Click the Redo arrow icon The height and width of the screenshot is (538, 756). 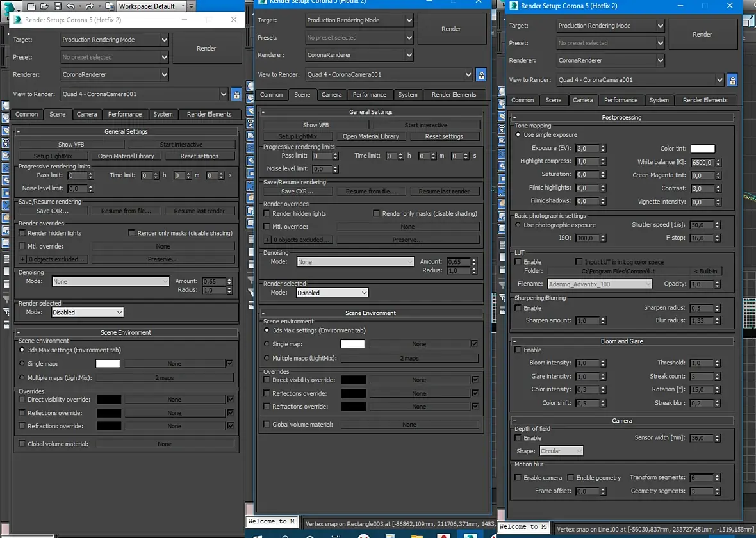(x=89, y=6)
